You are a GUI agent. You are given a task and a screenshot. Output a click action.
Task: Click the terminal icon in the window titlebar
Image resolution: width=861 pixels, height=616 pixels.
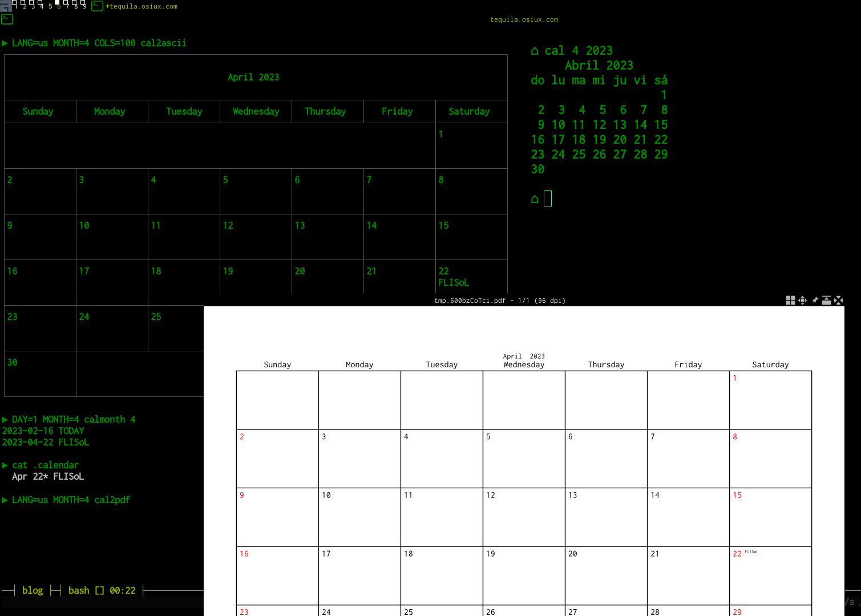tap(7, 19)
